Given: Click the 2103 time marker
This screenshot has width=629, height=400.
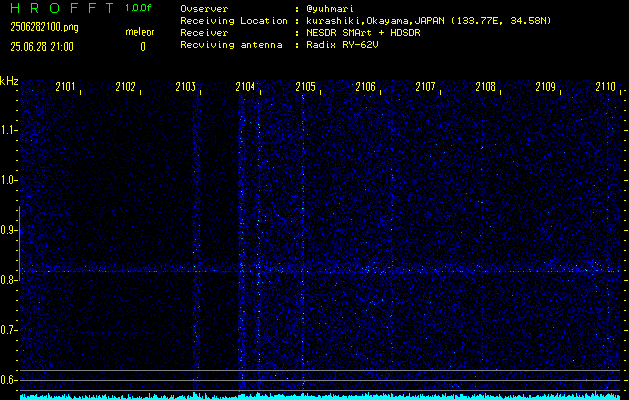Looking at the screenshot, I should click(185, 87).
